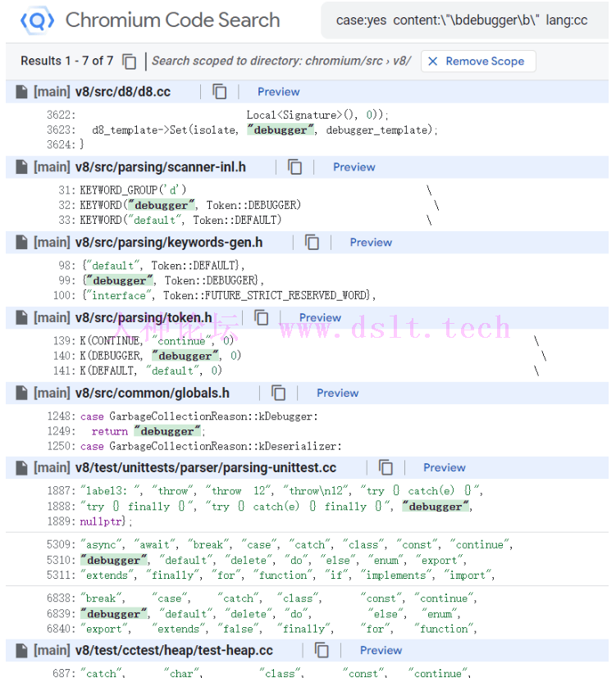Preview the parsing-unittest.cc result
The height and width of the screenshot is (678, 616).
tap(445, 467)
